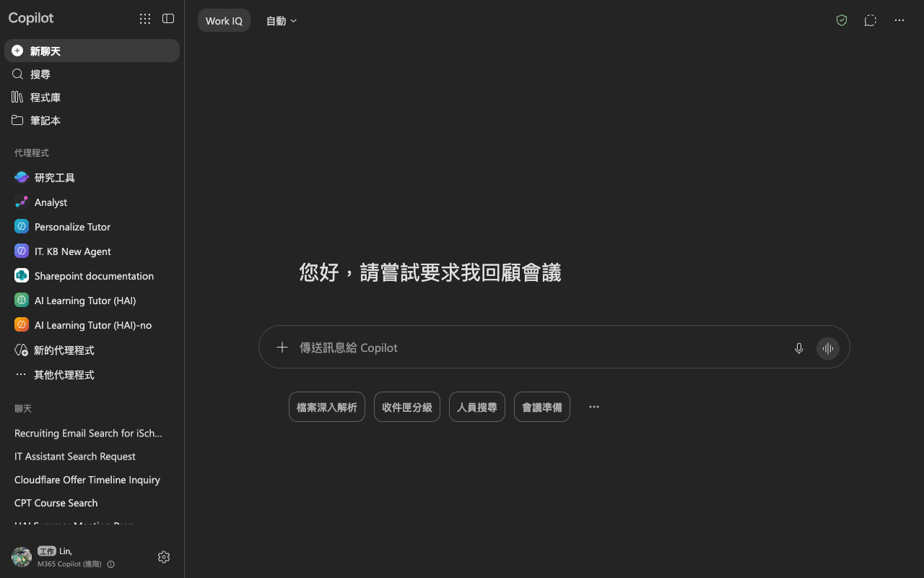Open the top-right more options ellipsis
924x578 pixels.
click(x=899, y=20)
